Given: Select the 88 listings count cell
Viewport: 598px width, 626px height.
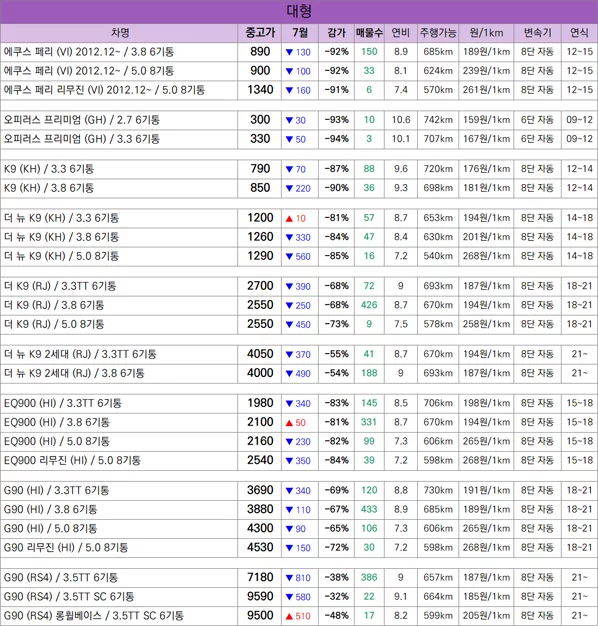Looking at the screenshot, I should pyautogui.click(x=369, y=169).
